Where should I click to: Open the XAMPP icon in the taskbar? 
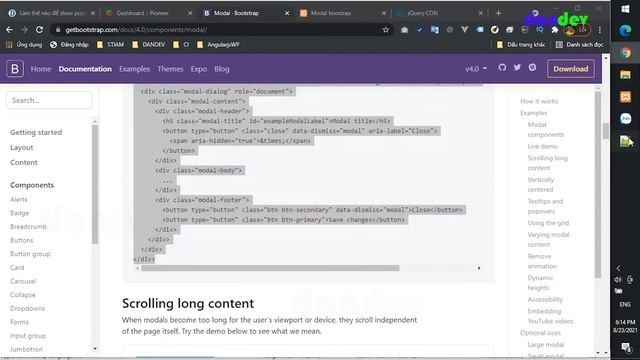tap(625, 97)
